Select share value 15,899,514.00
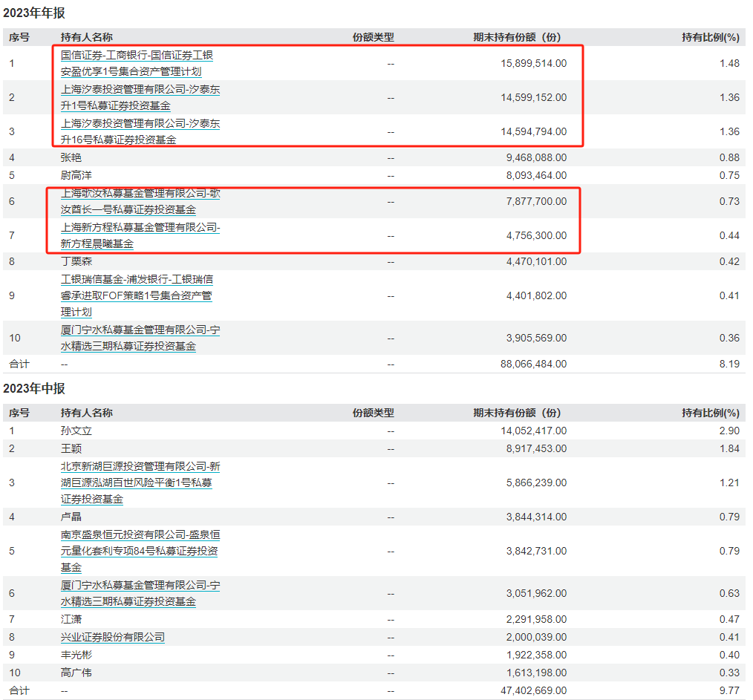Screen dimensions: 753x700 (x=533, y=63)
